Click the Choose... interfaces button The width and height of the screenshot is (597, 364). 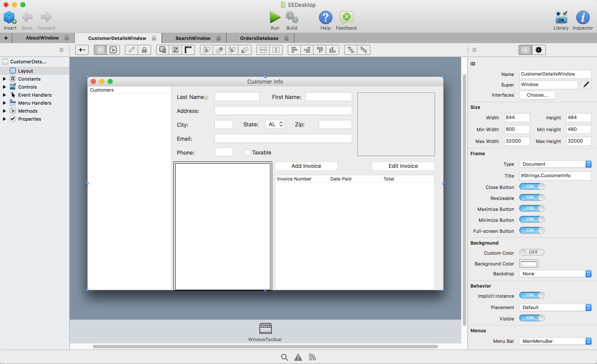pos(537,95)
